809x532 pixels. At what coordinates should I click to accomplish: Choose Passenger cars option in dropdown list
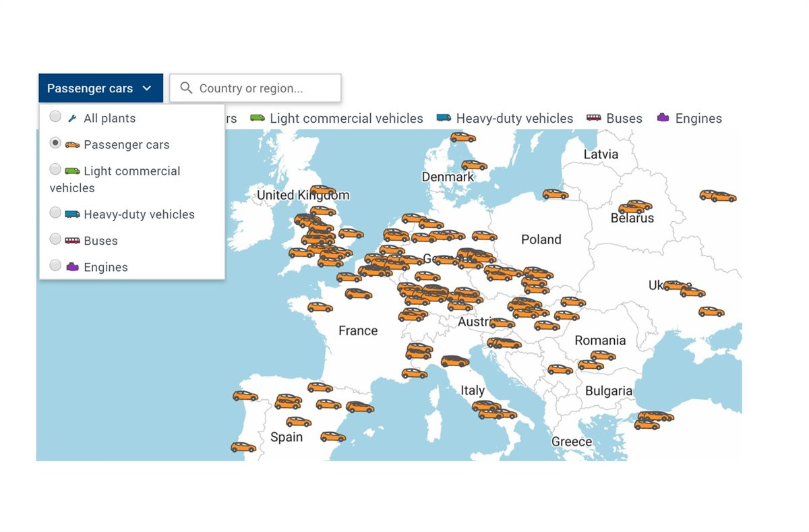pos(126,145)
